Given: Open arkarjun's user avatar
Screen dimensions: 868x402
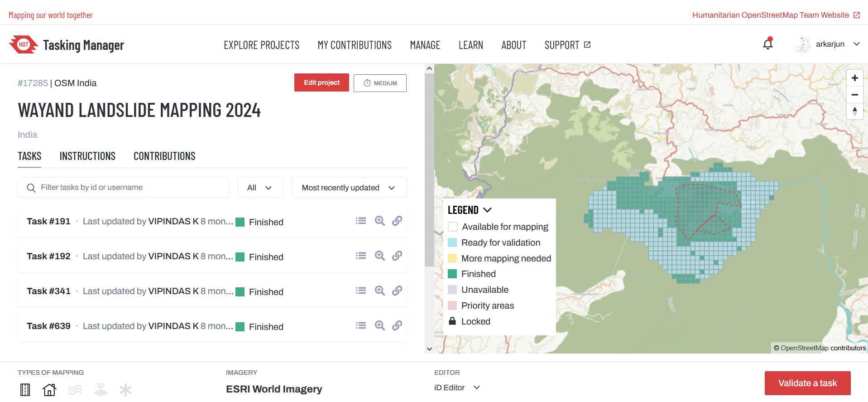Looking at the screenshot, I should point(803,44).
